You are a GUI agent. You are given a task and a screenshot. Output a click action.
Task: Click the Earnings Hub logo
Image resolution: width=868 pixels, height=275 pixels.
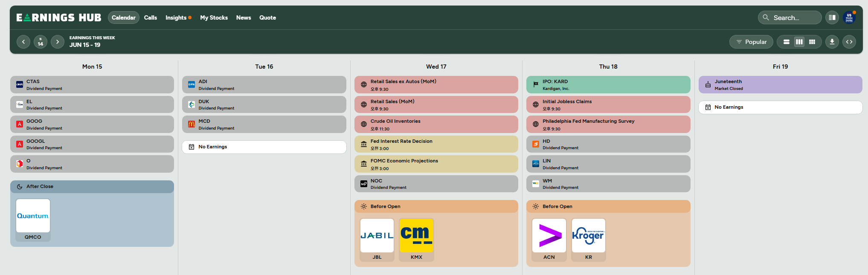[59, 17]
